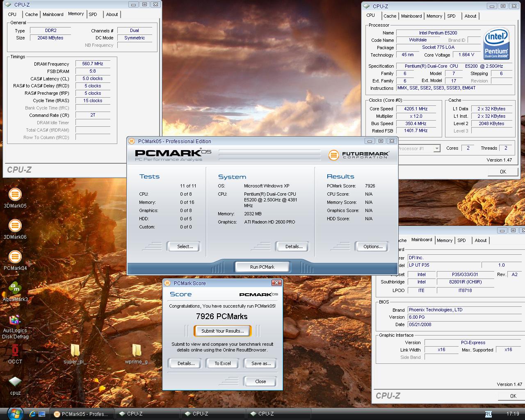
Task: Switch to PCMark05 taskbar button
Action: 81,414
